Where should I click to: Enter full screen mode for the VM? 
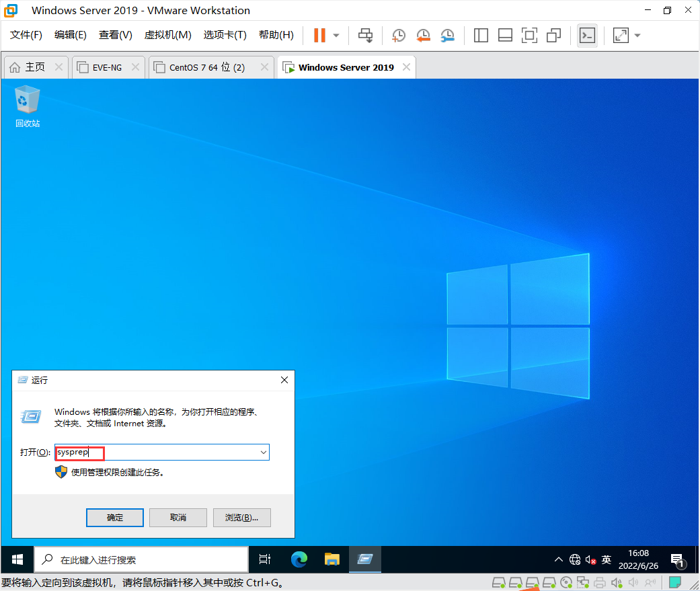pos(621,35)
